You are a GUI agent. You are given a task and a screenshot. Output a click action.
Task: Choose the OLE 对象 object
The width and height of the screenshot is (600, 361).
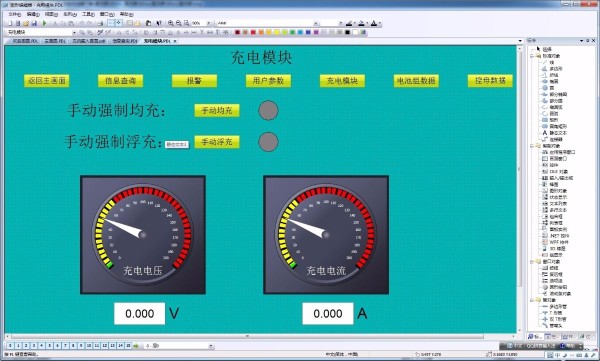pos(555,172)
